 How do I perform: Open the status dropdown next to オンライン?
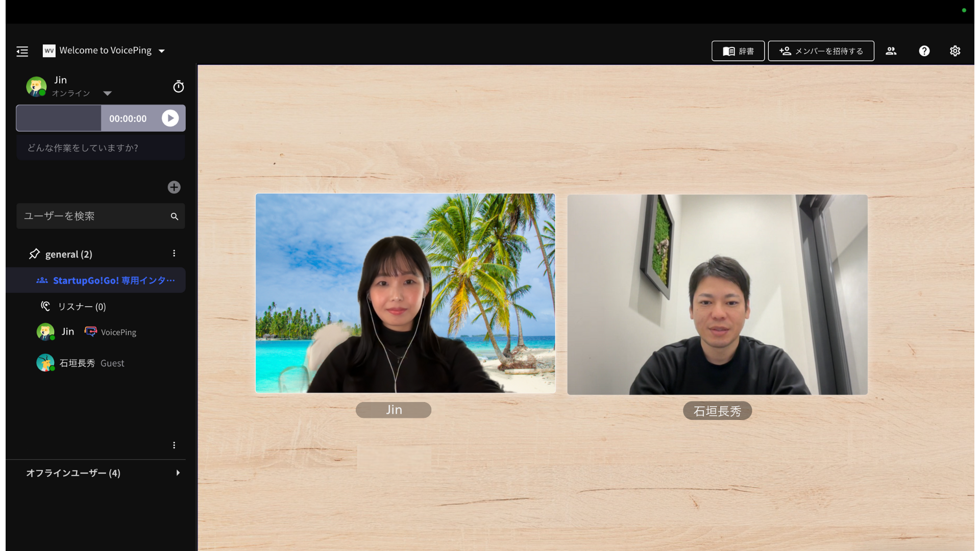click(x=108, y=93)
